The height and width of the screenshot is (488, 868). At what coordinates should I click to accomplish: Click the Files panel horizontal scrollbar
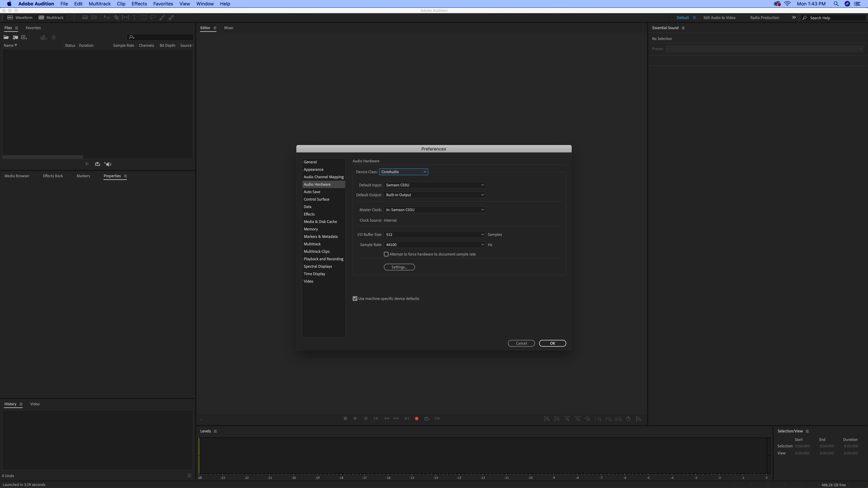pos(43,157)
